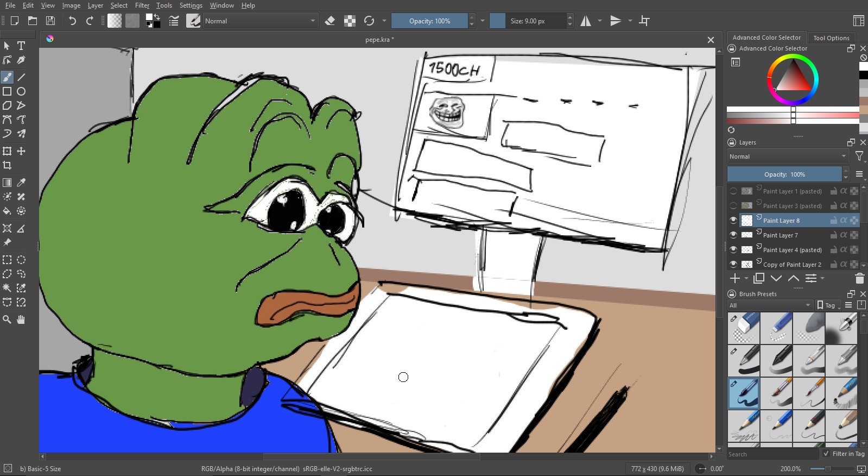Toggle eraser mode in the toolbar
The height and width of the screenshot is (476, 868).
[x=330, y=21]
